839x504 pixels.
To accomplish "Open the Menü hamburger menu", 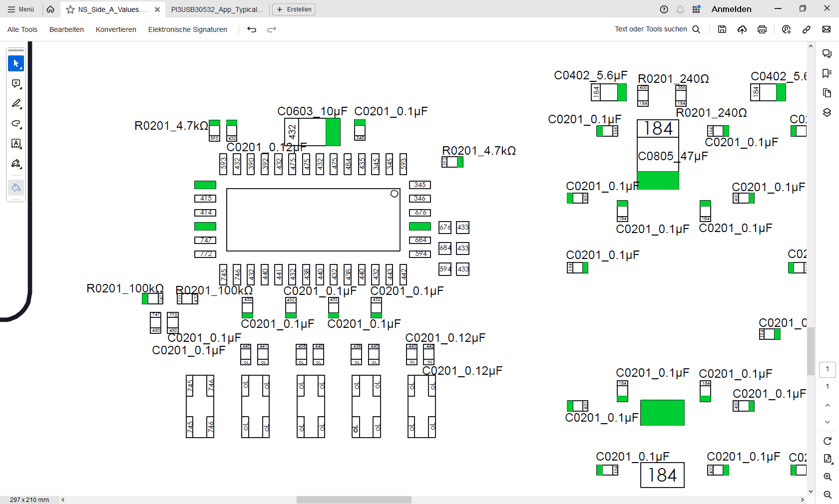I will [x=21, y=9].
